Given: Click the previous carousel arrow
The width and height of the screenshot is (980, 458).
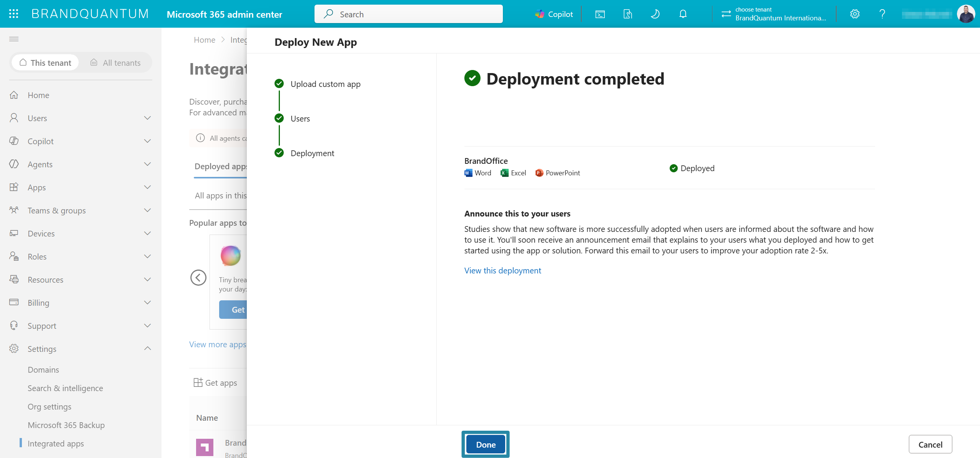Looking at the screenshot, I should coord(198,278).
